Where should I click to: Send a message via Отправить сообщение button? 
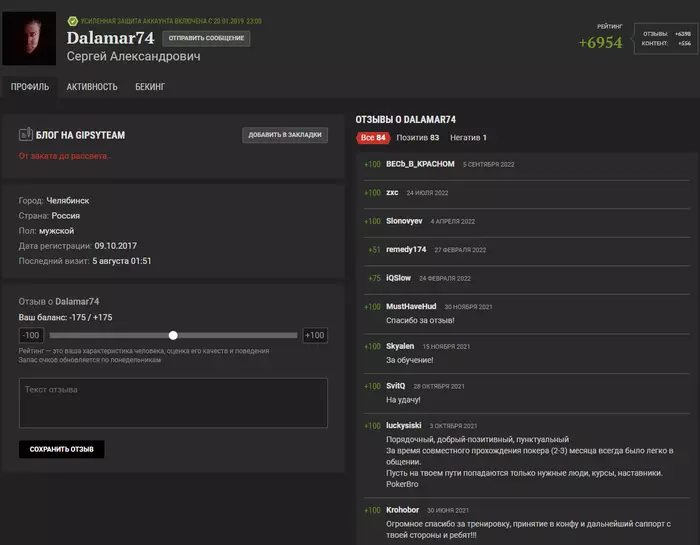[206, 38]
